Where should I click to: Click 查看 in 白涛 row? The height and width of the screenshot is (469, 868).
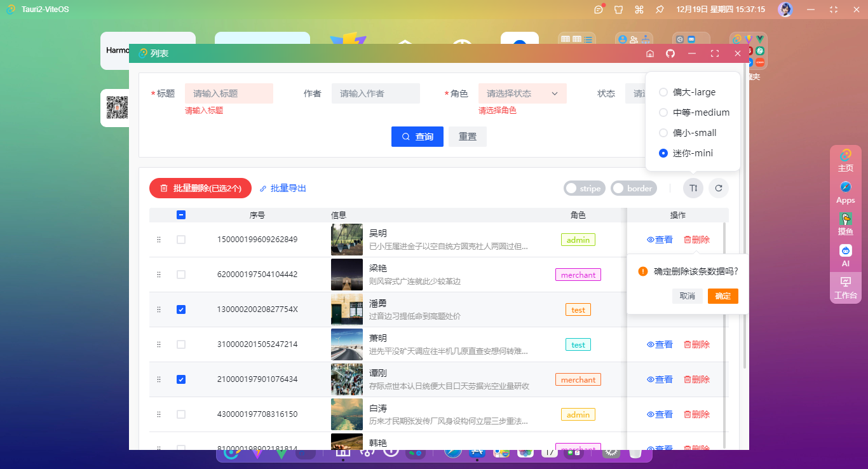pos(660,414)
